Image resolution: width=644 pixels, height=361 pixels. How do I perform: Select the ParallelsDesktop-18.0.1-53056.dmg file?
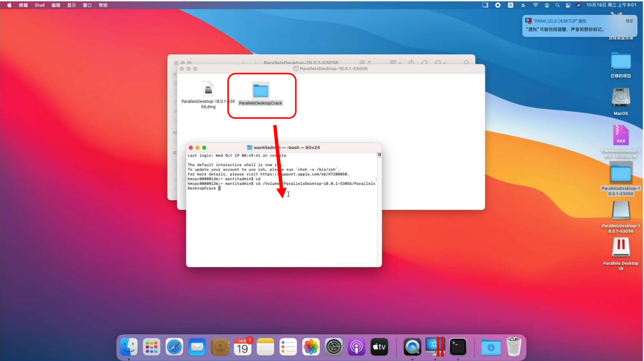[208, 94]
